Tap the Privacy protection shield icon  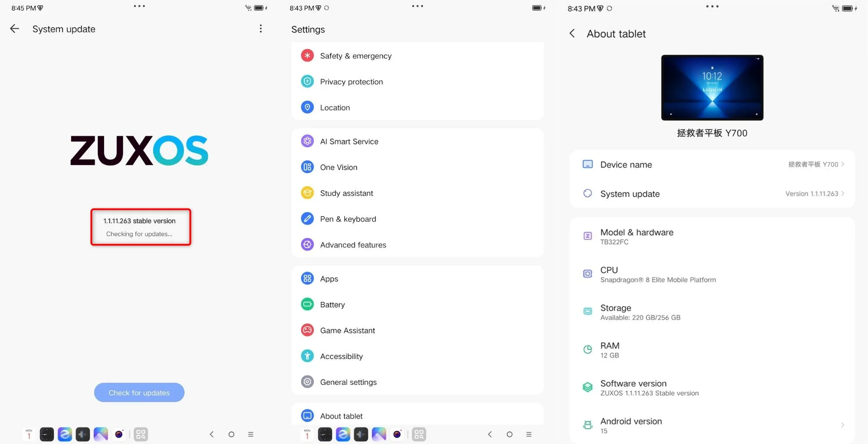pyautogui.click(x=307, y=82)
